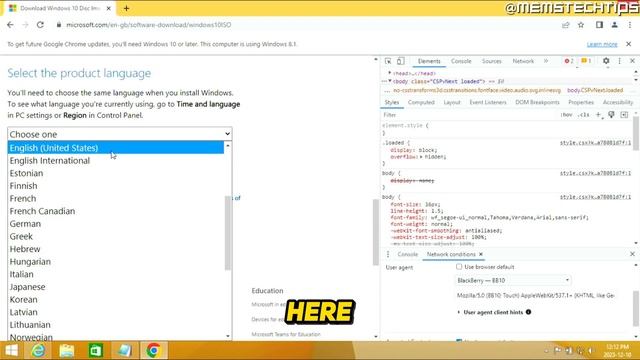The height and width of the screenshot is (360, 640).
Task: Click the Learn more link
Action: [x=602, y=44]
